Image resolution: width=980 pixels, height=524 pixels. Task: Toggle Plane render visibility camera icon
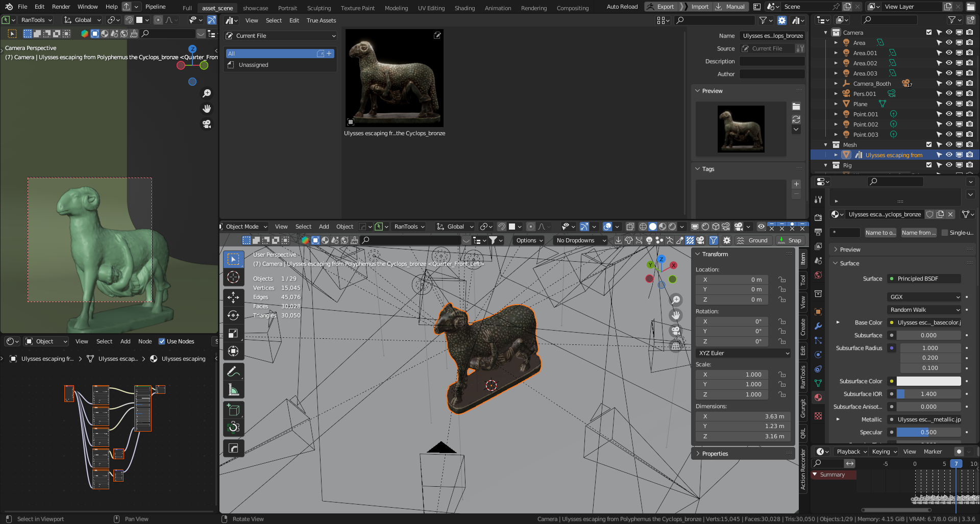[969, 104]
